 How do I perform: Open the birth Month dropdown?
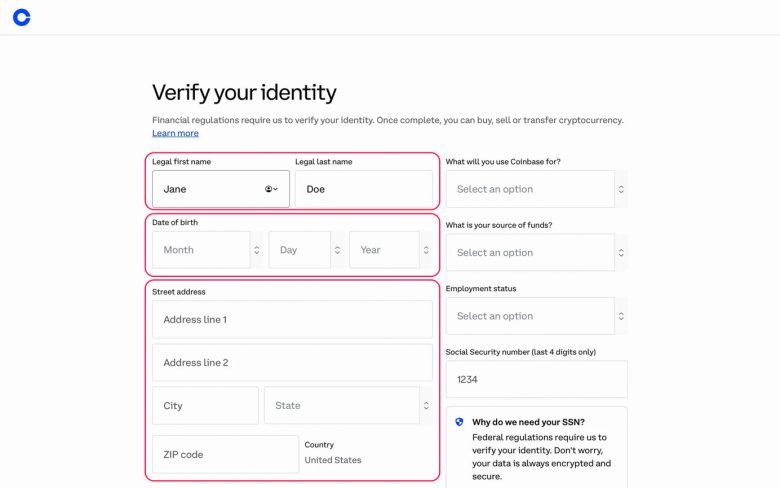pos(207,250)
